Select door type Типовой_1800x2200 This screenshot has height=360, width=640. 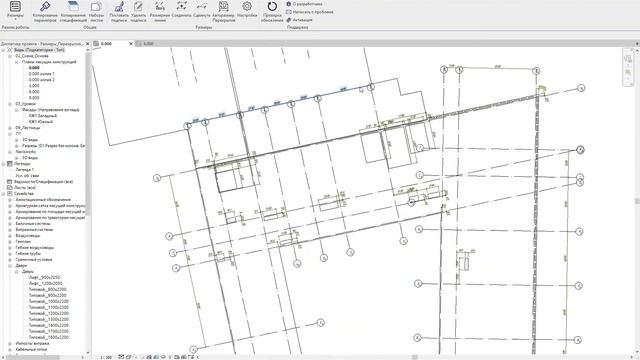click(49, 337)
